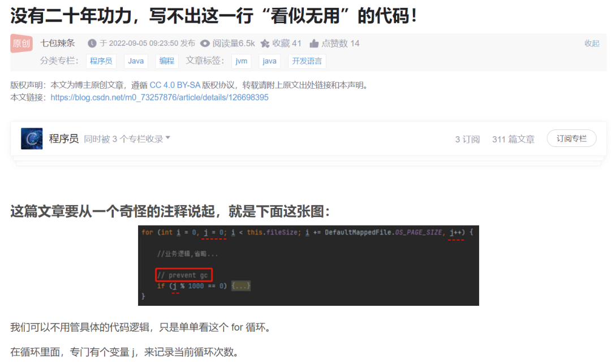Open the Java category tag
Screen dimensions: 611x364
[x=136, y=61]
